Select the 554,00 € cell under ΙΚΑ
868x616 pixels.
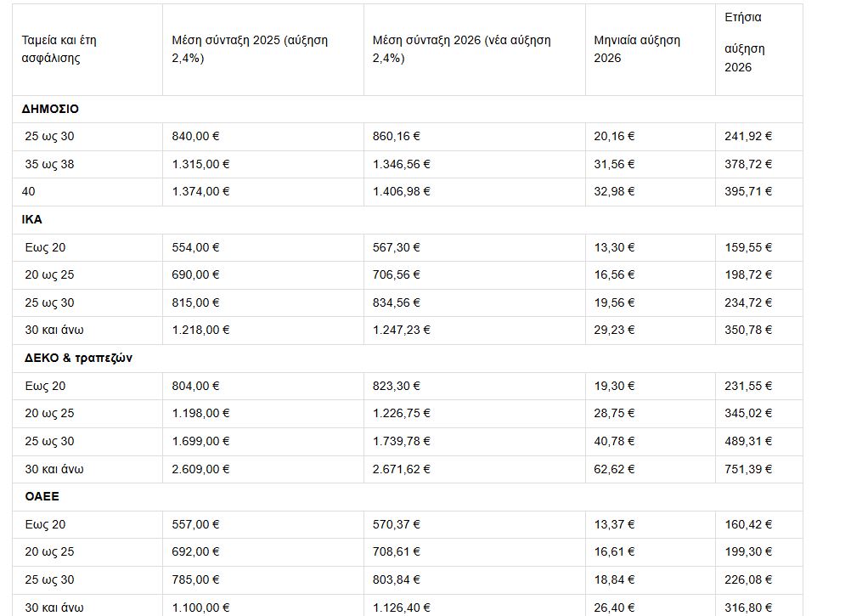pyautogui.click(x=195, y=247)
